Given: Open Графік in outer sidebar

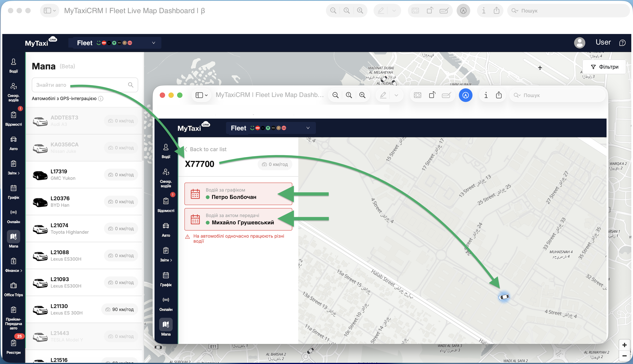Looking at the screenshot, I should pos(13,192).
